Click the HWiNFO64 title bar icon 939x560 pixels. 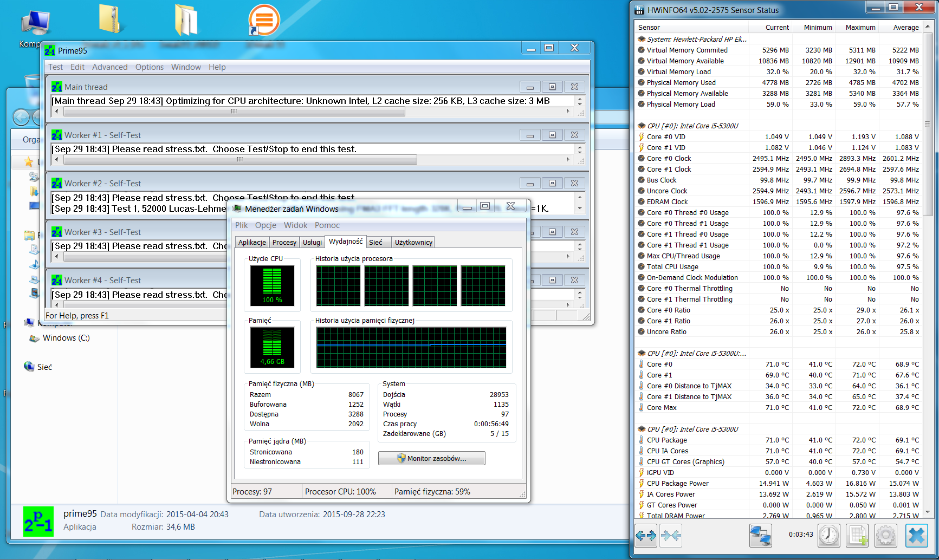[x=640, y=10]
